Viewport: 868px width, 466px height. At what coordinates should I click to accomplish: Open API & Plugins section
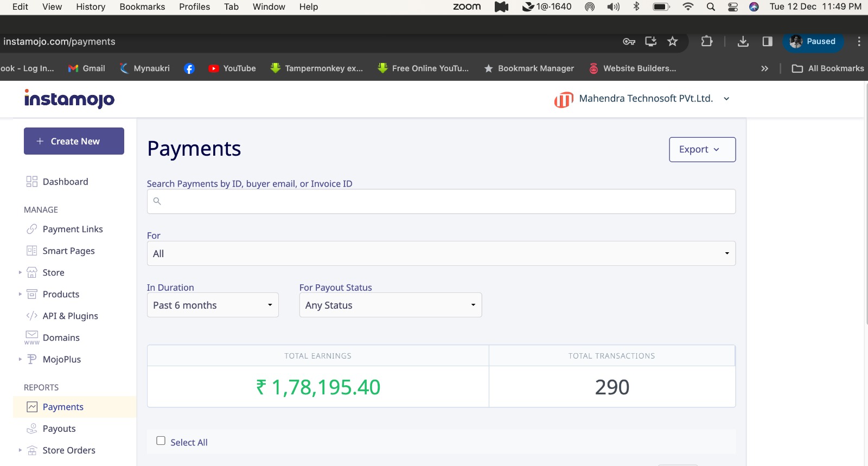(x=70, y=316)
